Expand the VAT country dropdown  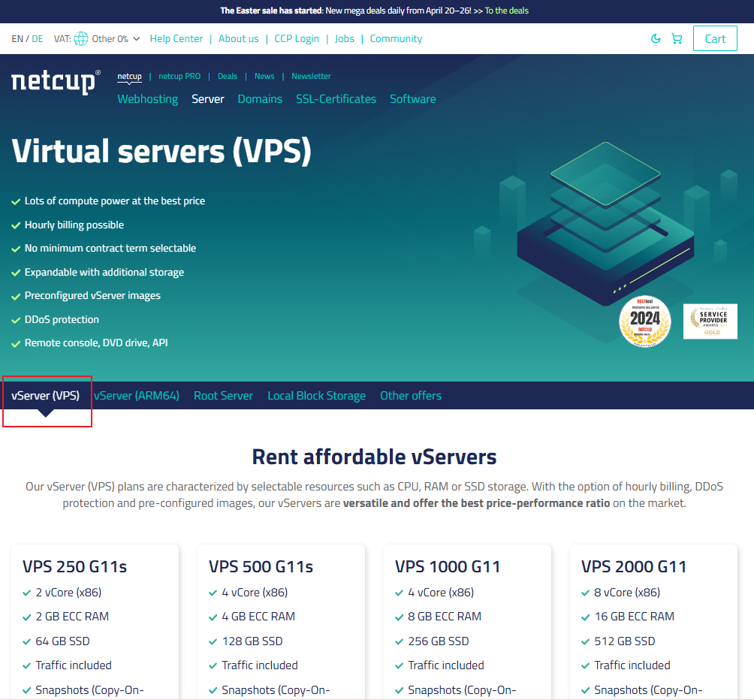point(136,39)
